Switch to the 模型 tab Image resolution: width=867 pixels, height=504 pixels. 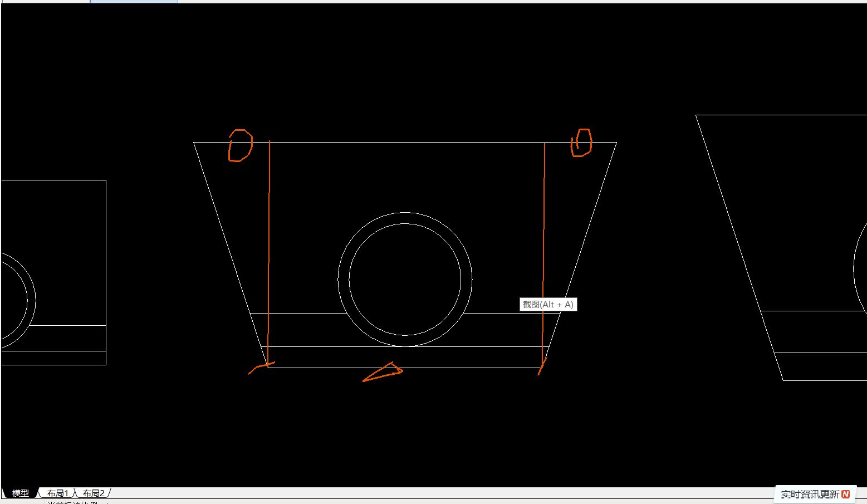pyautogui.click(x=21, y=493)
